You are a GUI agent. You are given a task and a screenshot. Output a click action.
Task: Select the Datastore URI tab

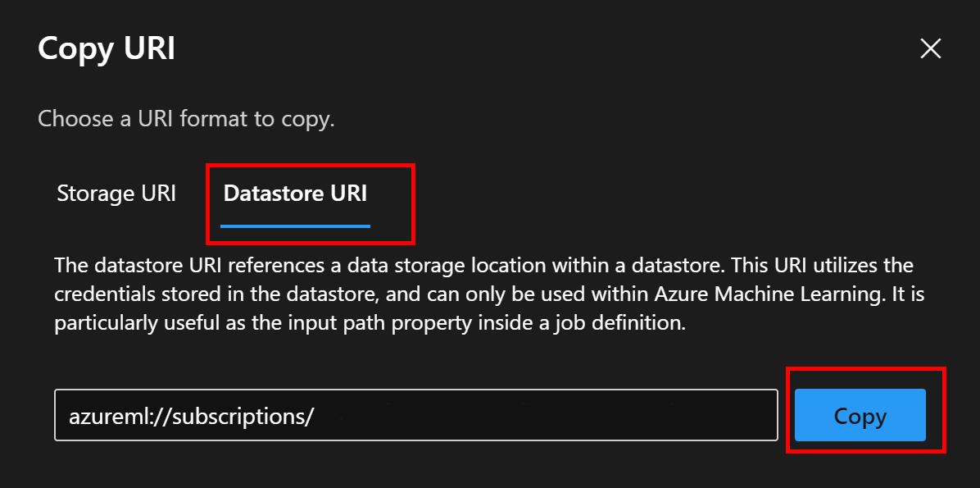295,194
